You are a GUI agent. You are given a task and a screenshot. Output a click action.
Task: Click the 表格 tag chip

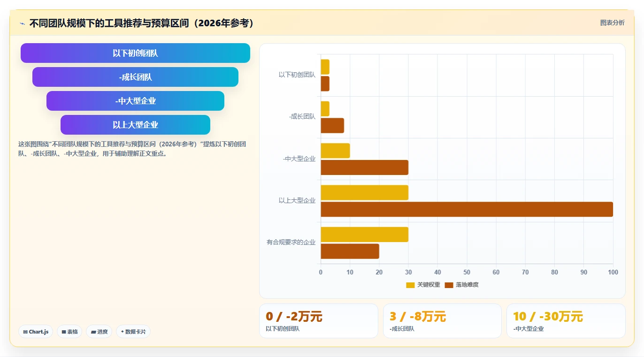[x=69, y=332]
